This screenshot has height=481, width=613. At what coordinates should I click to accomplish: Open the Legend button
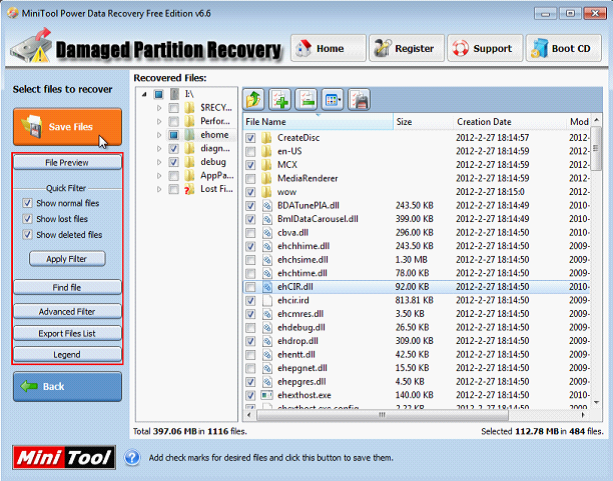(x=67, y=354)
